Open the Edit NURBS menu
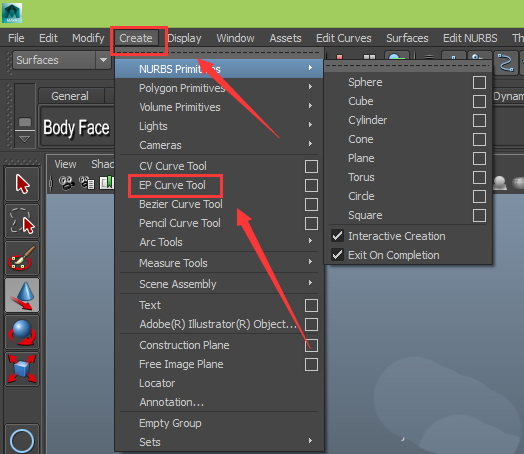 (x=470, y=38)
